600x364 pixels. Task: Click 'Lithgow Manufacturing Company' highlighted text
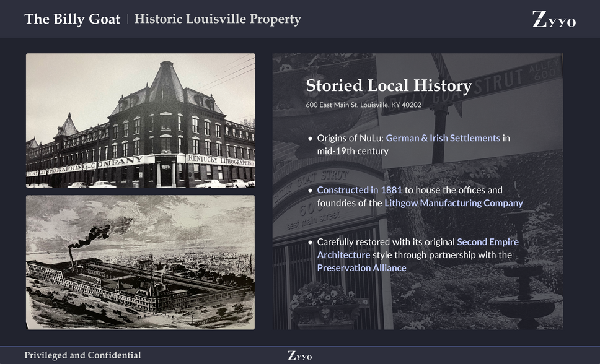pyautogui.click(x=454, y=203)
